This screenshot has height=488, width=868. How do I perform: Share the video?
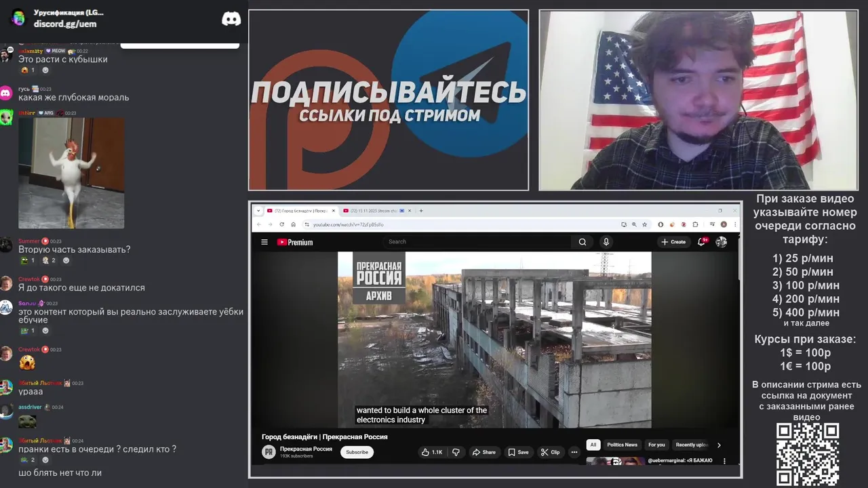tap(484, 452)
